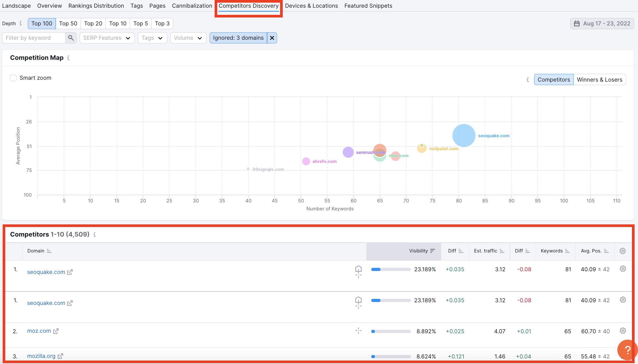Image resolution: width=638 pixels, height=364 pixels.
Task: Click the semrush.com purple bubble
Action: point(348,152)
